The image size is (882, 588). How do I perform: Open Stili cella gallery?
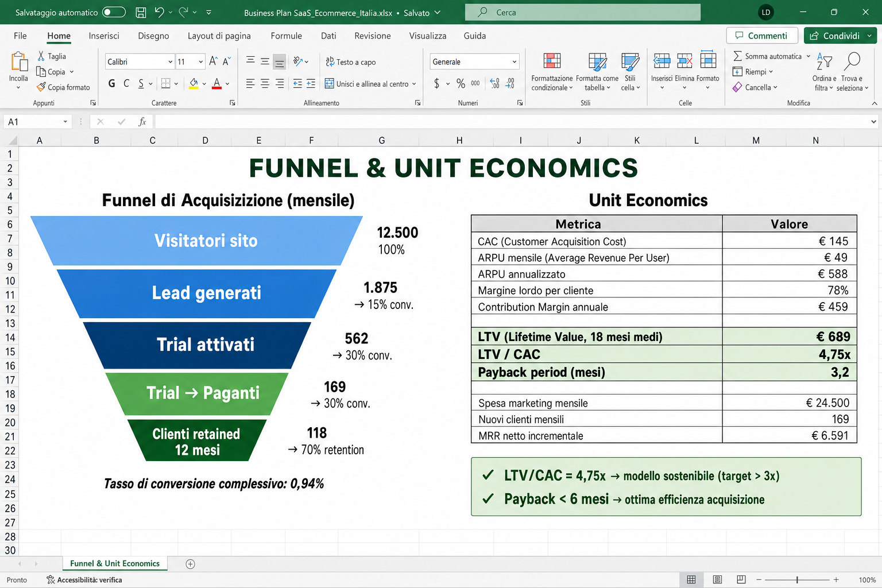(x=630, y=71)
